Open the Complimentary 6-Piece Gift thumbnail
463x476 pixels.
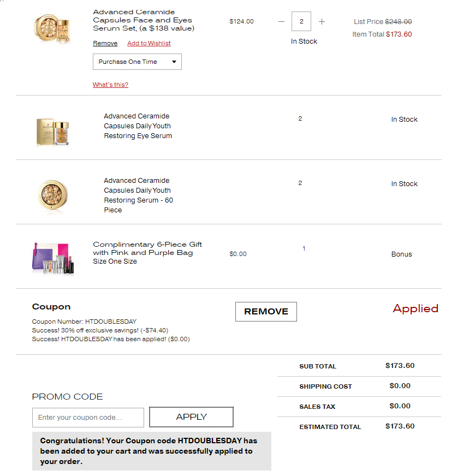coord(53,258)
